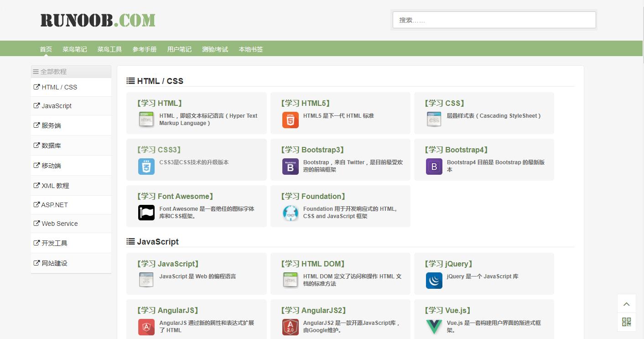The height and width of the screenshot is (339, 644).
Task: Click the red AngularJS icon
Action: click(x=146, y=327)
